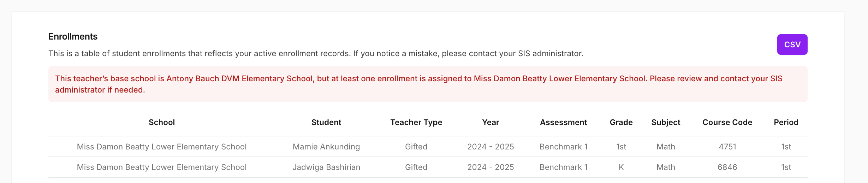Click grade K in Jadwiga Bashirian's row

tap(621, 167)
